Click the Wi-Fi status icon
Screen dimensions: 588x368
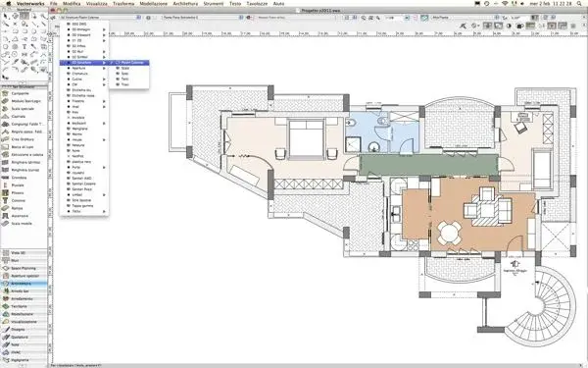pos(505,3)
